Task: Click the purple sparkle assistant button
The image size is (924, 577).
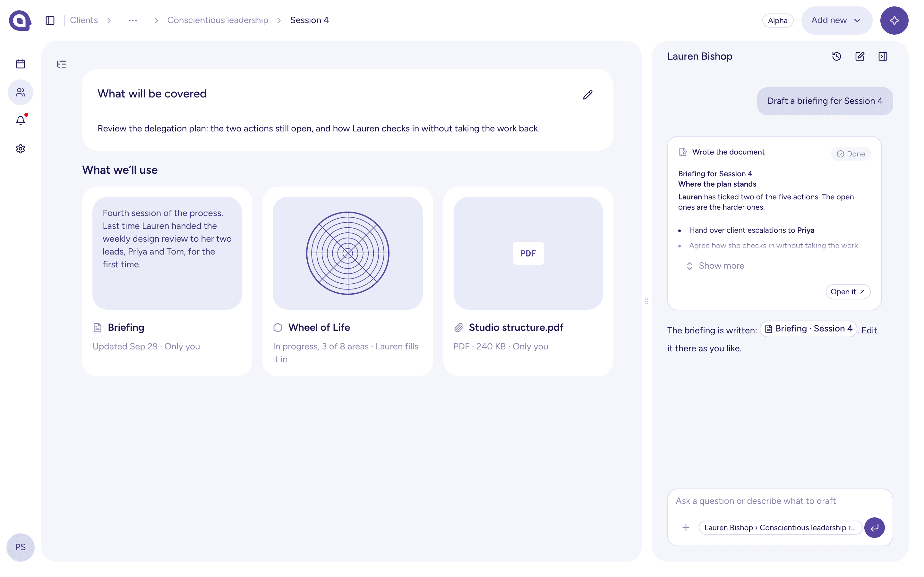Action: tap(894, 20)
